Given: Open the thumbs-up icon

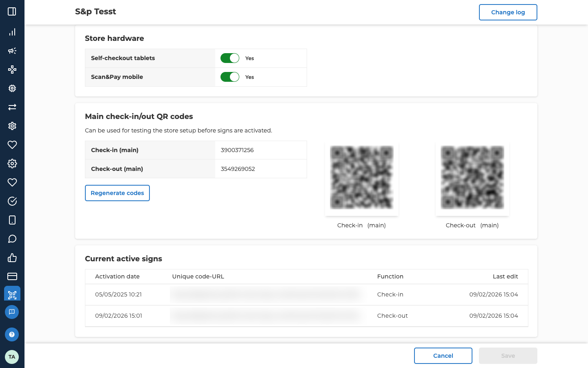Looking at the screenshot, I should 12,258.
